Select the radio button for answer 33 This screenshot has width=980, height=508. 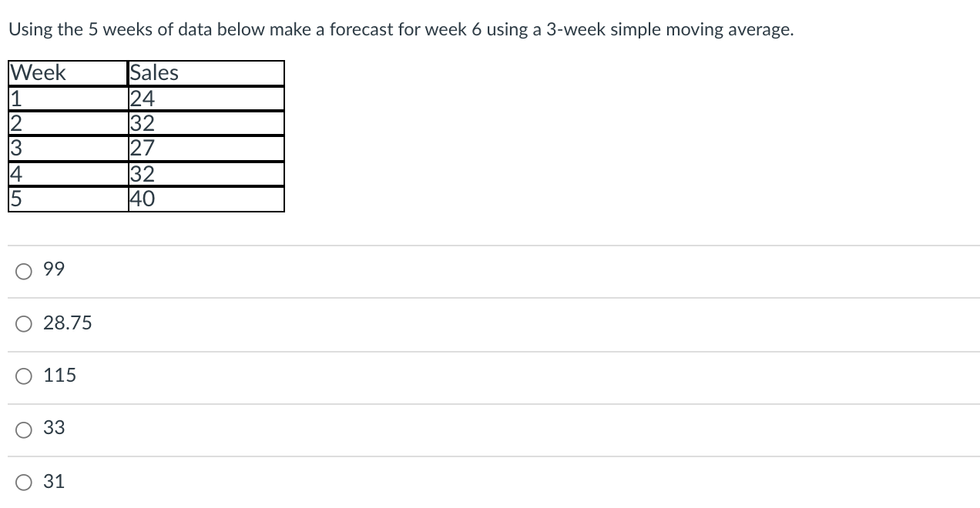coord(24,429)
